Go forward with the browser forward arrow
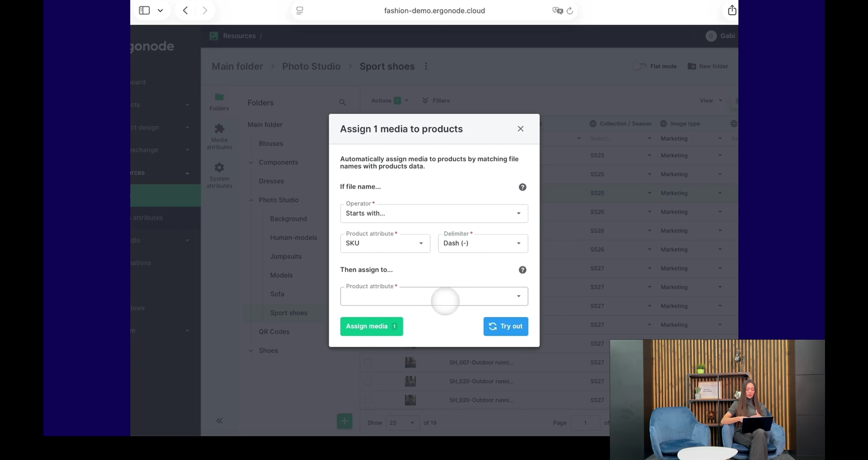The width and height of the screenshot is (868, 460). pyautogui.click(x=205, y=10)
